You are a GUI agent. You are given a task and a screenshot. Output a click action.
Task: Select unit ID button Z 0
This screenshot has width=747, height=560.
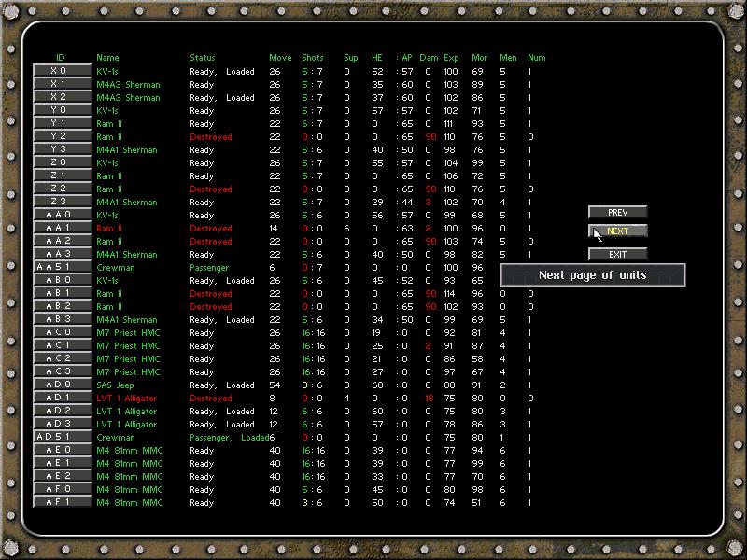[x=62, y=162]
